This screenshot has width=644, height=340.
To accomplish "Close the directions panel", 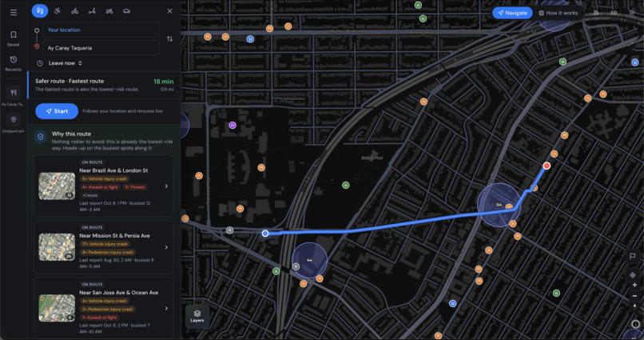I will 169,11.
